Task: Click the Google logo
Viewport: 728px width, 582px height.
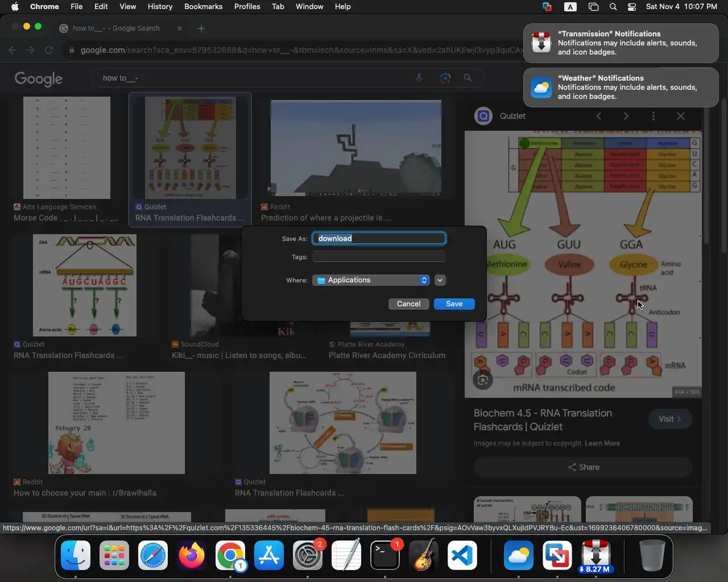Action: [39, 78]
